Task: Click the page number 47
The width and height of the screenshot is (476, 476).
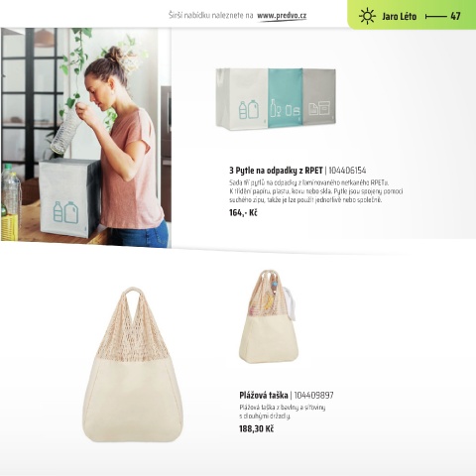Action: [x=455, y=16]
